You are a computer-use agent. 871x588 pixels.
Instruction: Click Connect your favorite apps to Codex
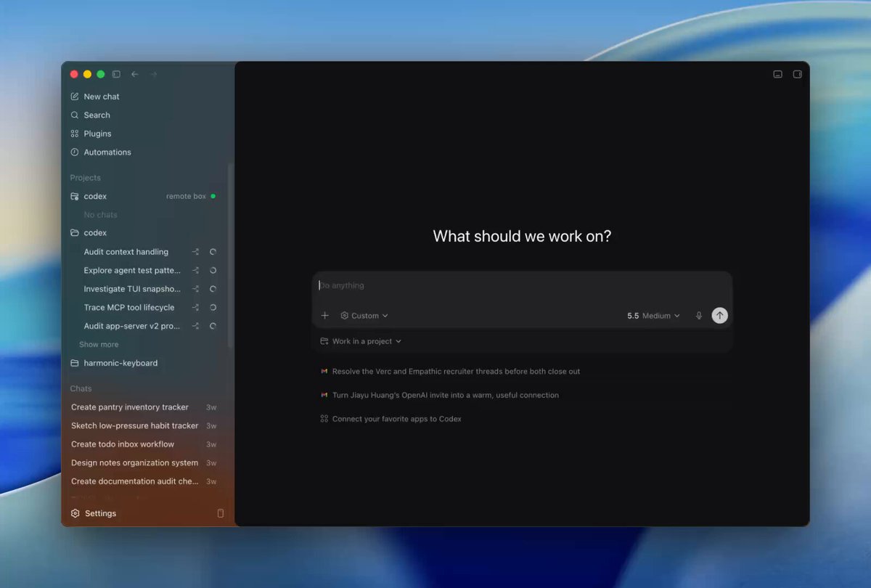(396, 419)
